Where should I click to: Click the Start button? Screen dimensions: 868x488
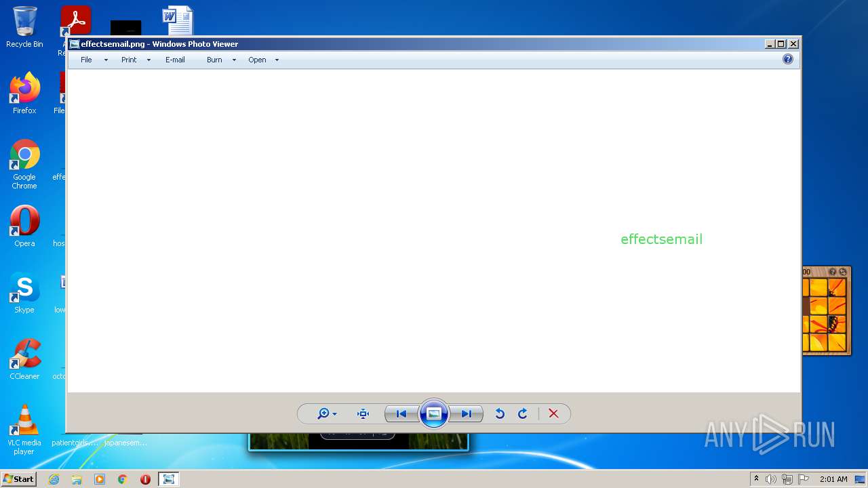(19, 479)
